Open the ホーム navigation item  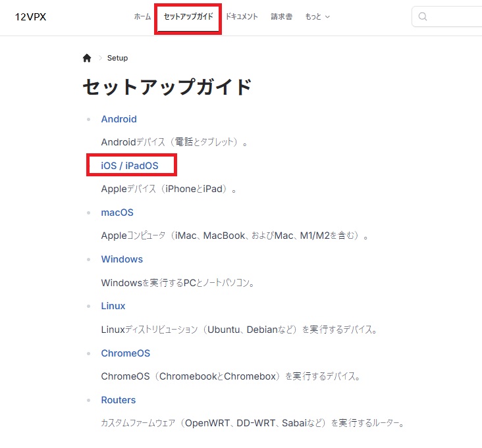pos(142,16)
